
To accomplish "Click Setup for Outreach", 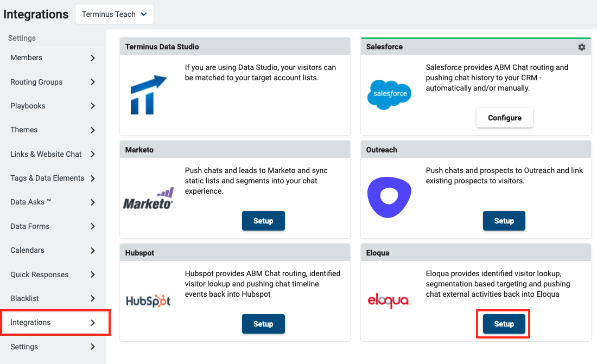I will point(504,221).
